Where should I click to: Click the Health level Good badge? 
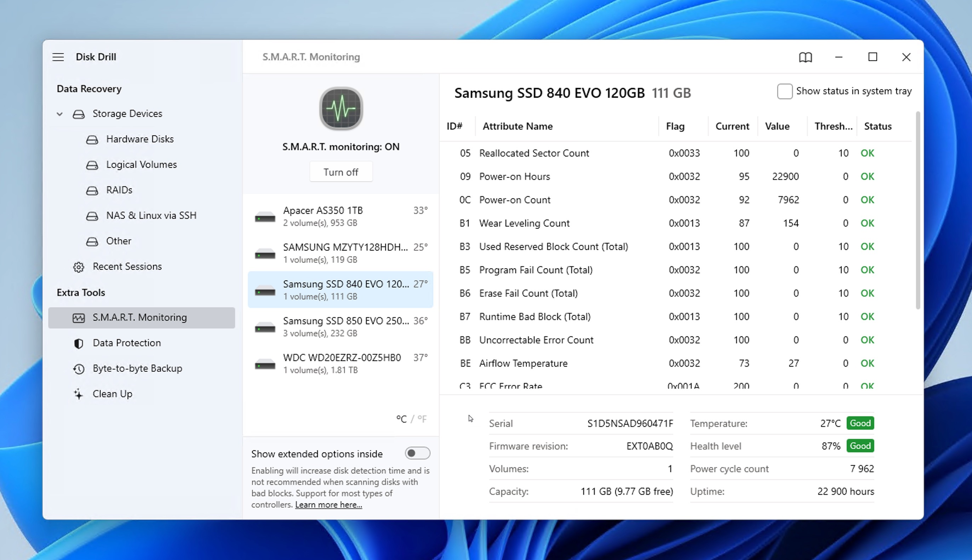(x=860, y=446)
